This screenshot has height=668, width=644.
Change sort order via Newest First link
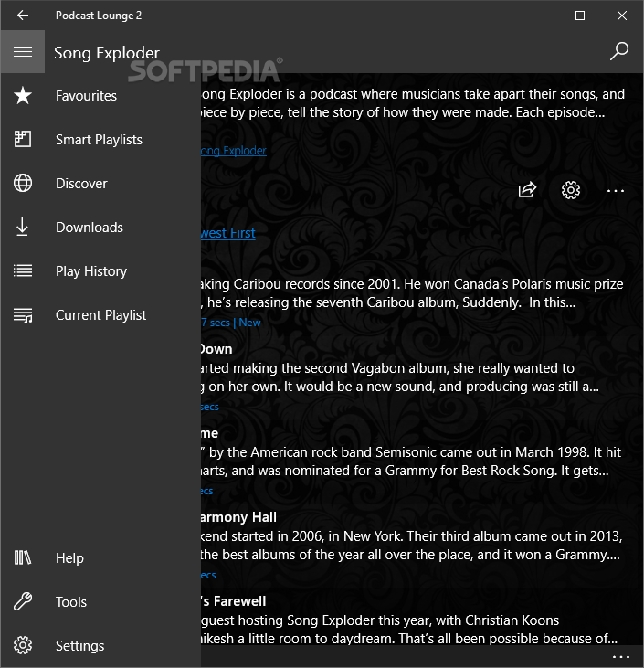(x=228, y=233)
